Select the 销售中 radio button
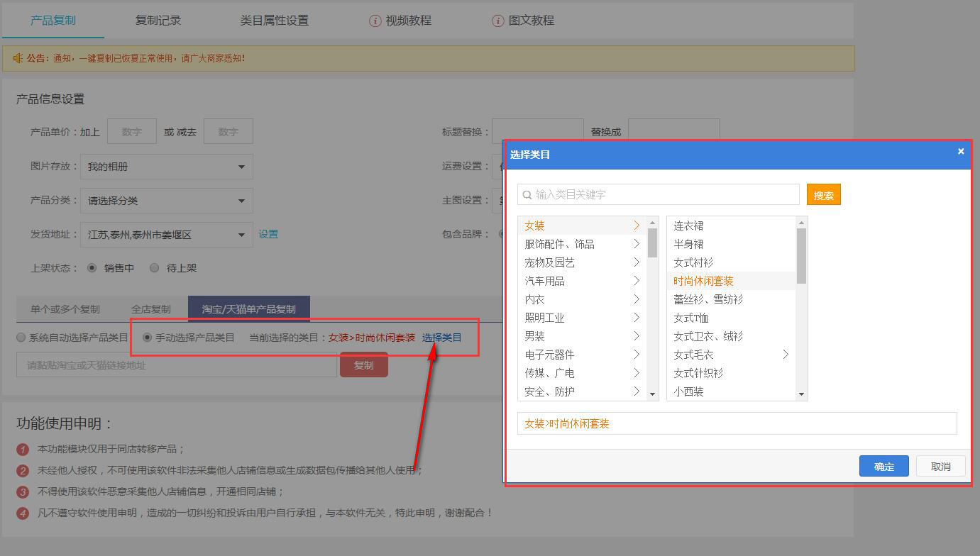This screenshot has height=556, width=980. [92, 268]
